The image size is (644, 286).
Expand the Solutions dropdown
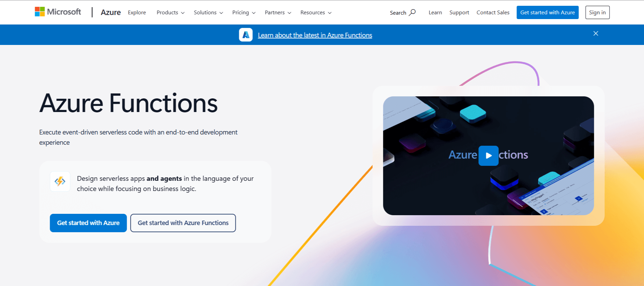[208, 12]
